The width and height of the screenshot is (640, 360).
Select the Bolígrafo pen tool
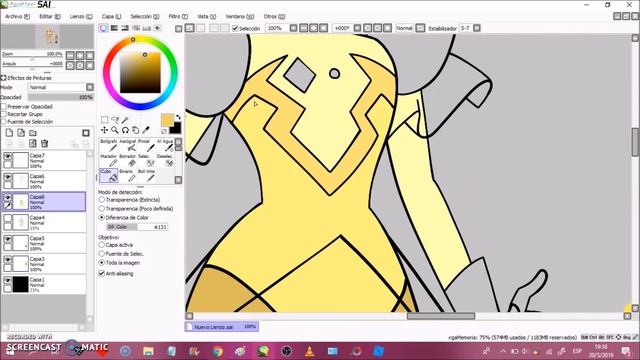109,146
